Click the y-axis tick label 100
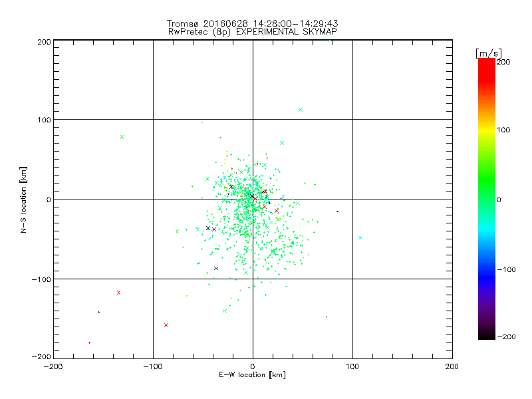Image resolution: width=532 pixels, height=399 pixels. pyautogui.click(x=44, y=120)
